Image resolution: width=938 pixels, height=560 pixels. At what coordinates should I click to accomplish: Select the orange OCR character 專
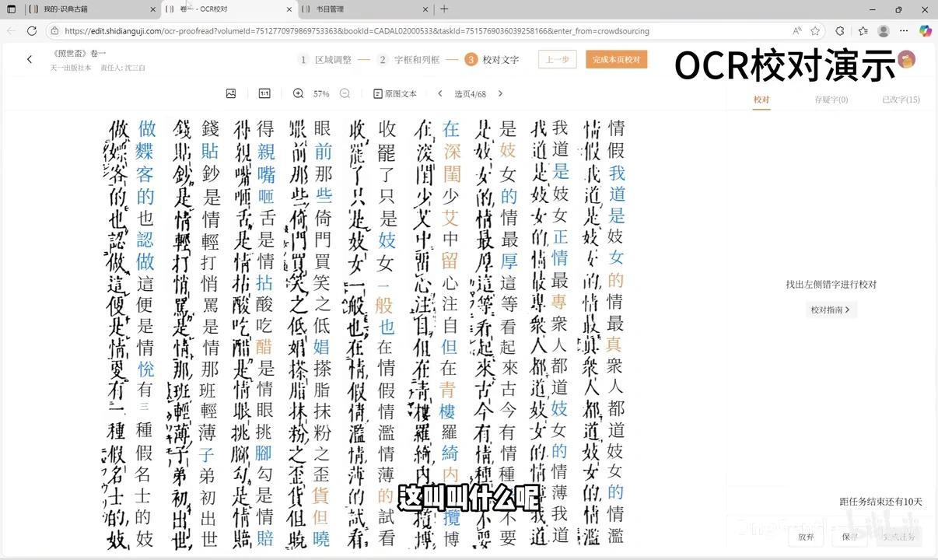[x=559, y=301]
